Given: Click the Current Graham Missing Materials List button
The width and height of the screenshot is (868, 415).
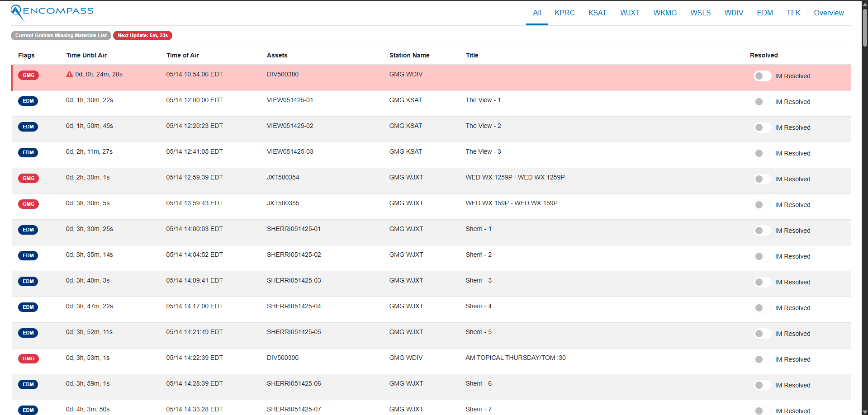Looking at the screenshot, I should tap(61, 35).
